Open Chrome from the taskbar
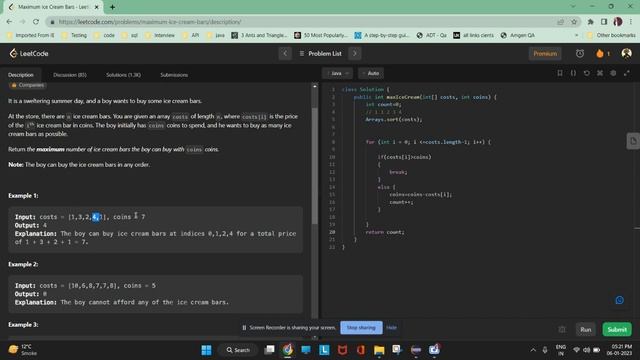 point(287,350)
